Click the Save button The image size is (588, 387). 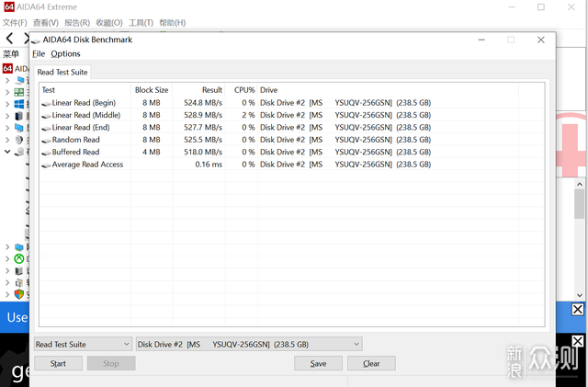click(318, 363)
